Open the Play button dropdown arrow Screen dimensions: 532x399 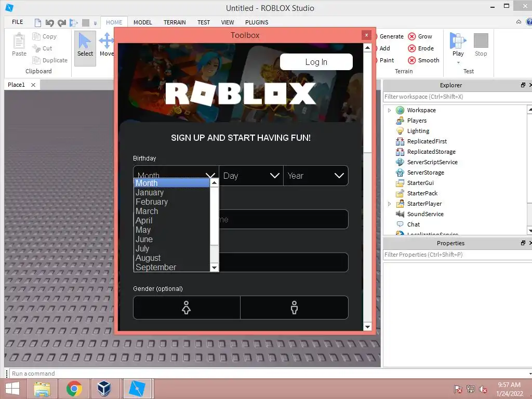458,63
